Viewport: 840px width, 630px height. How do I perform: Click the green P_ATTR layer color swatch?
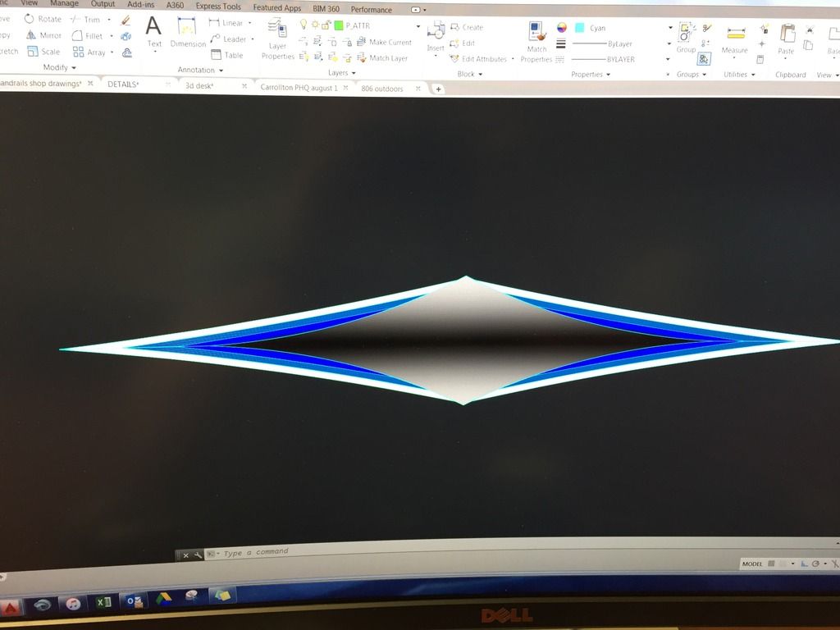pyautogui.click(x=338, y=25)
